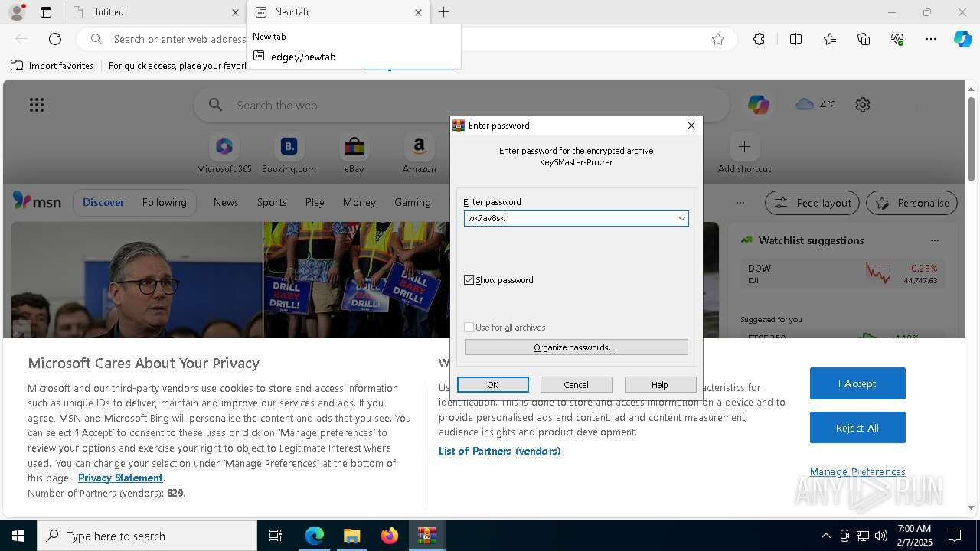Open the Privacy Statement link

tap(120, 478)
